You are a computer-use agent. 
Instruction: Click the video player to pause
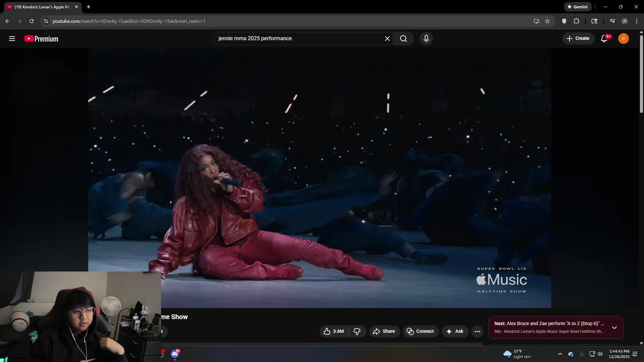click(x=319, y=177)
